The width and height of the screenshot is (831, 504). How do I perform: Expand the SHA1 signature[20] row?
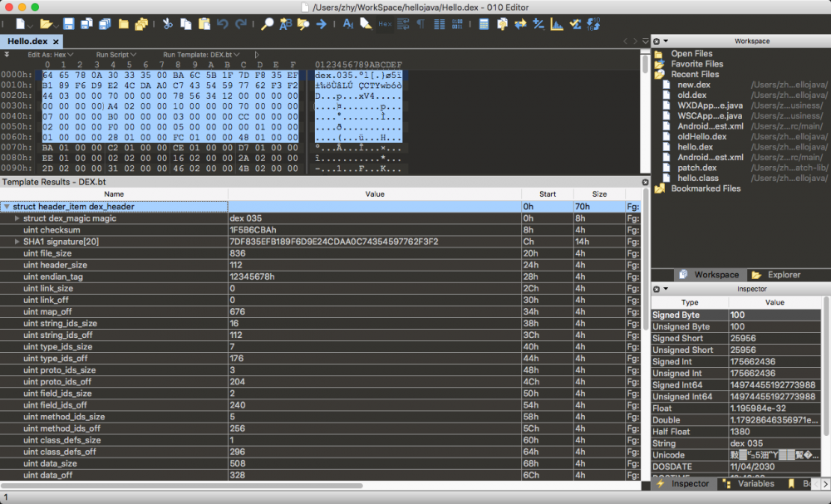(17, 242)
